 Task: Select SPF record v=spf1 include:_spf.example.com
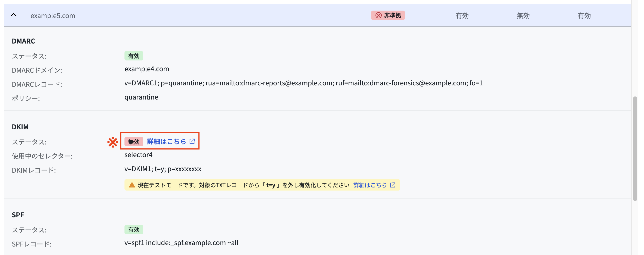(x=181, y=243)
